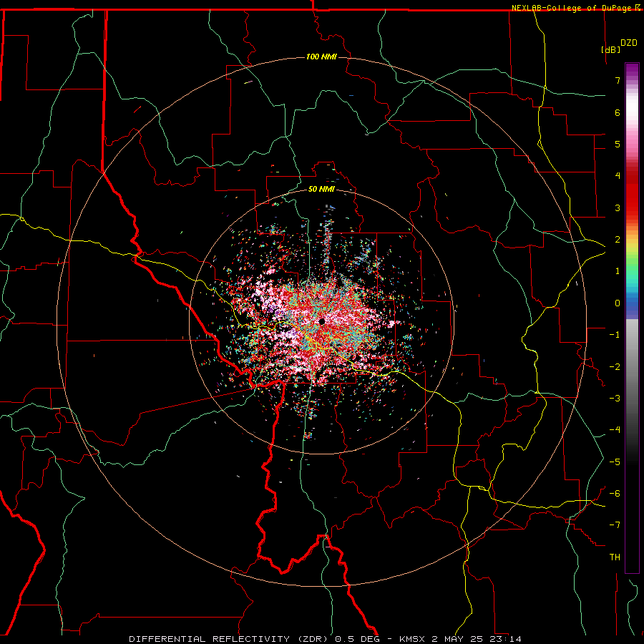The width and height of the screenshot is (644, 644).
Task: Click the DZD legend title
Action: click(x=629, y=43)
